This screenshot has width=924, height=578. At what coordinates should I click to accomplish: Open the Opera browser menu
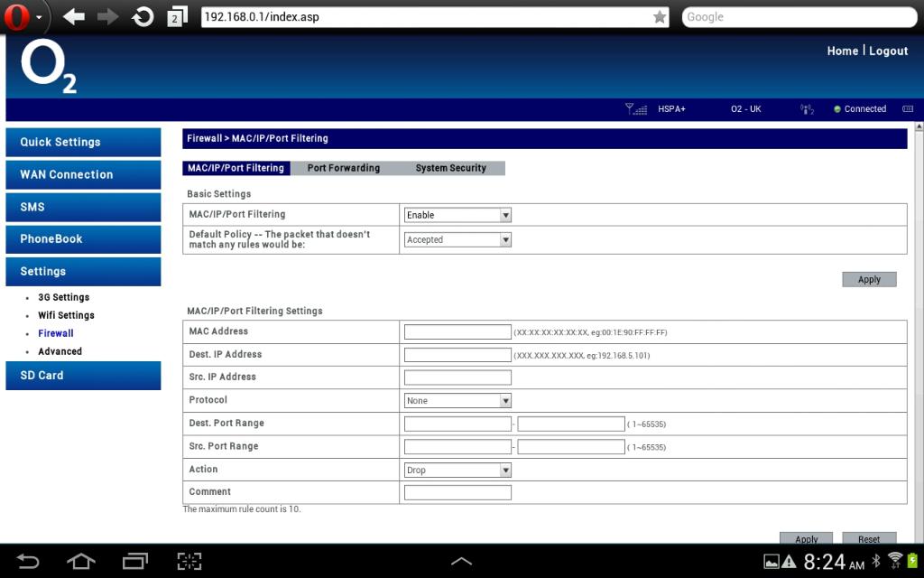(x=23, y=17)
